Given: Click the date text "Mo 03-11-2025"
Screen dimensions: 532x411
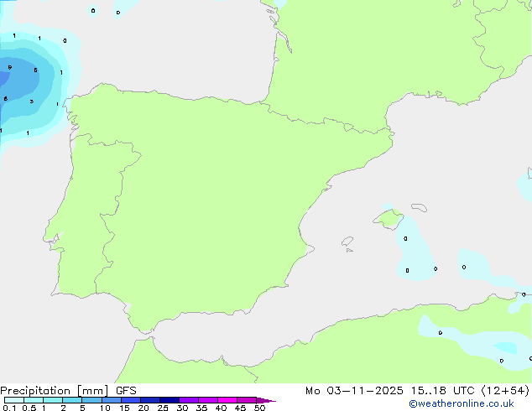Looking at the screenshot, I should pos(354,391).
